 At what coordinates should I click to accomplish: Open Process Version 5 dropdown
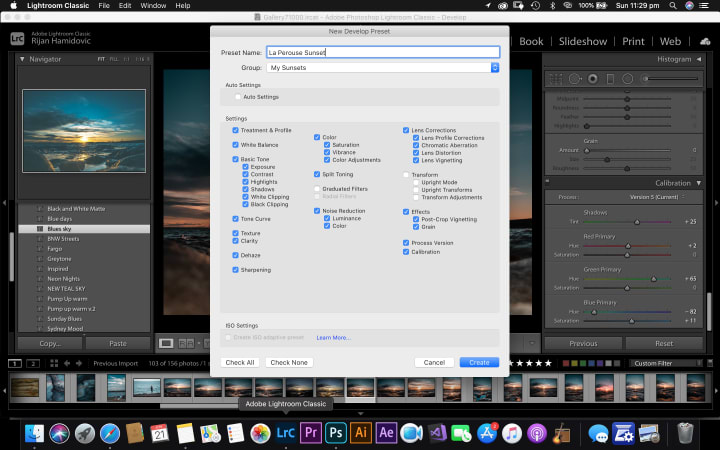coord(658,197)
